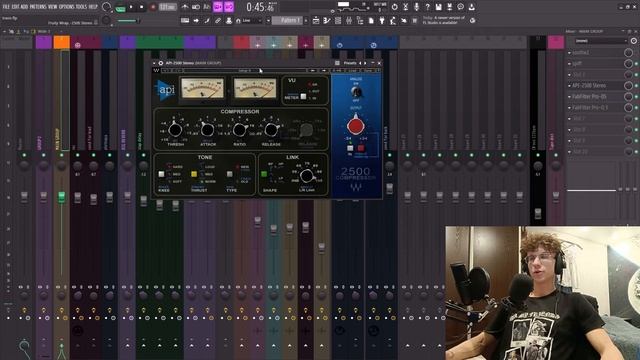Toggle the TYPE selector button

(230, 174)
